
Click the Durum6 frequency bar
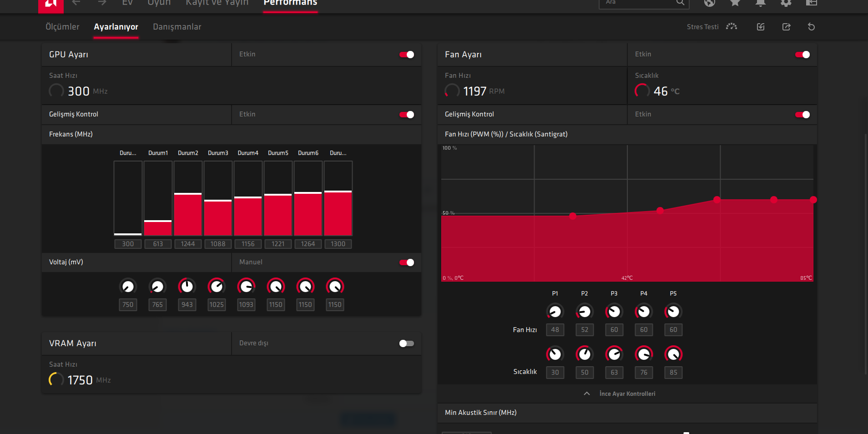point(308,198)
